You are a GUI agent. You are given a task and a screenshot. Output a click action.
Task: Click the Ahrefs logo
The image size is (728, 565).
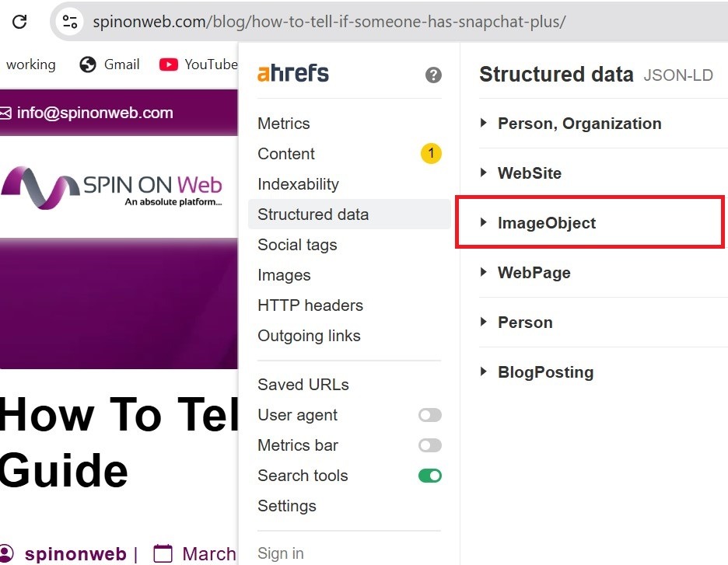pos(293,73)
